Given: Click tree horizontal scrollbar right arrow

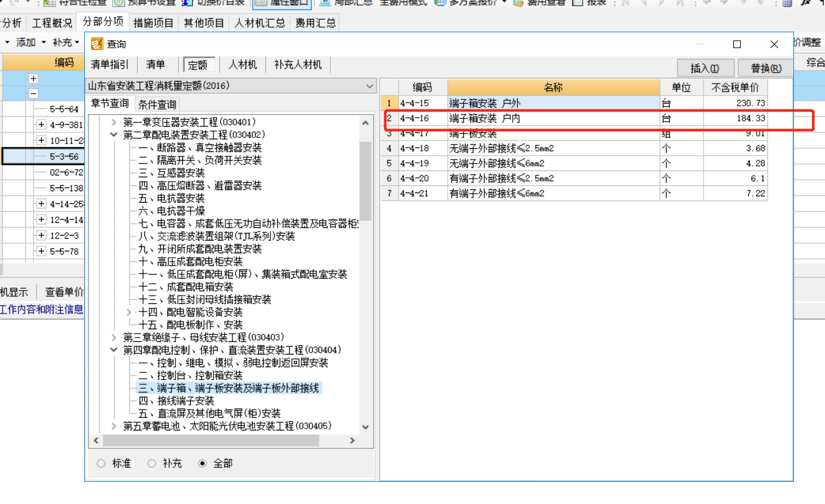Looking at the screenshot, I should point(353,441).
